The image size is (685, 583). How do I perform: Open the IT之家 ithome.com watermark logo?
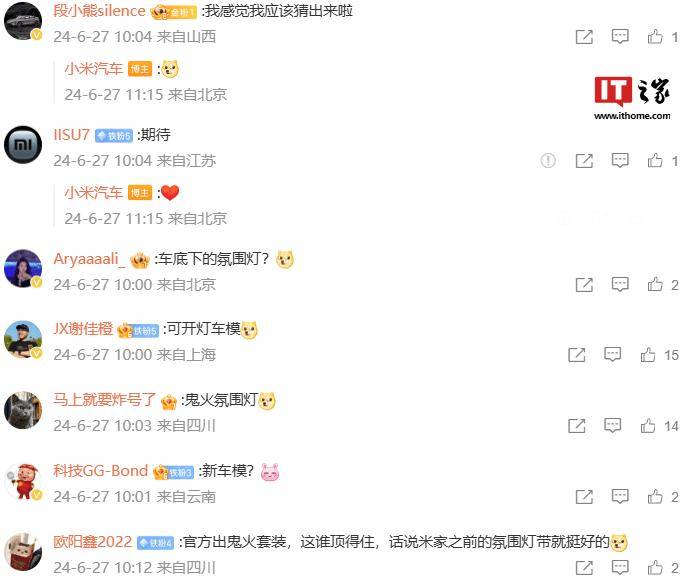(632, 98)
